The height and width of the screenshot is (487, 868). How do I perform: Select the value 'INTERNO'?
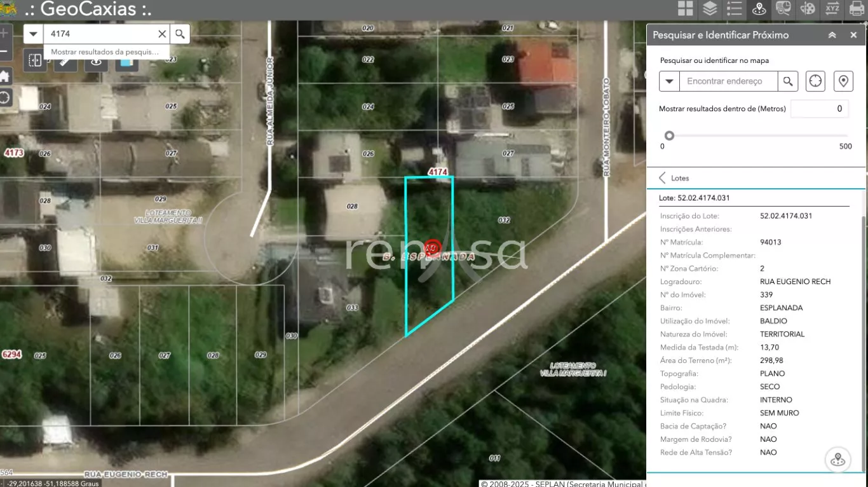776,400
